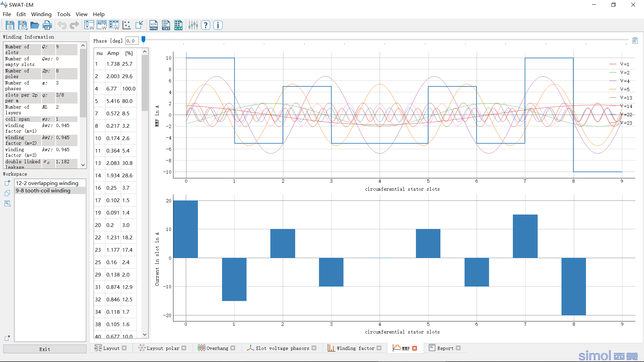Delete winding from workspace icon

coord(7,338)
